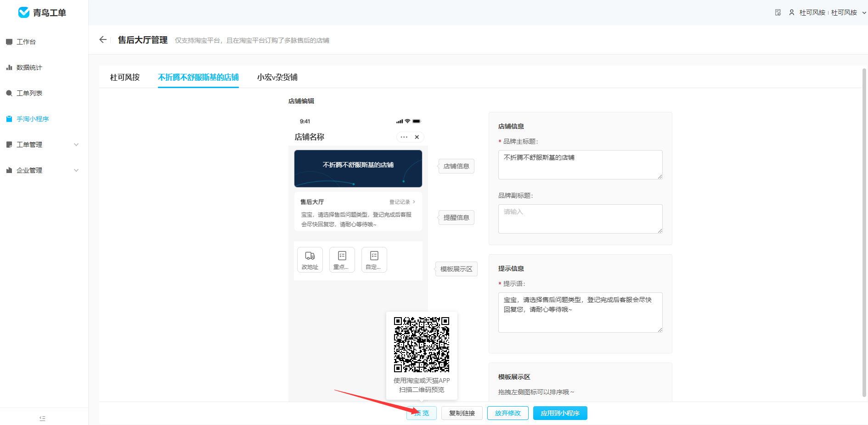The height and width of the screenshot is (425, 868).
Task: Click the 工单管理 document icon
Action: click(9, 145)
